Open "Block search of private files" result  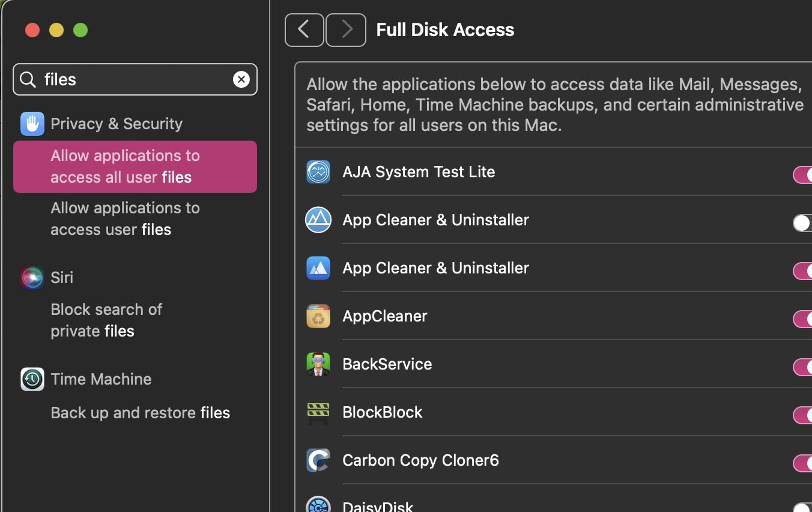(x=106, y=320)
